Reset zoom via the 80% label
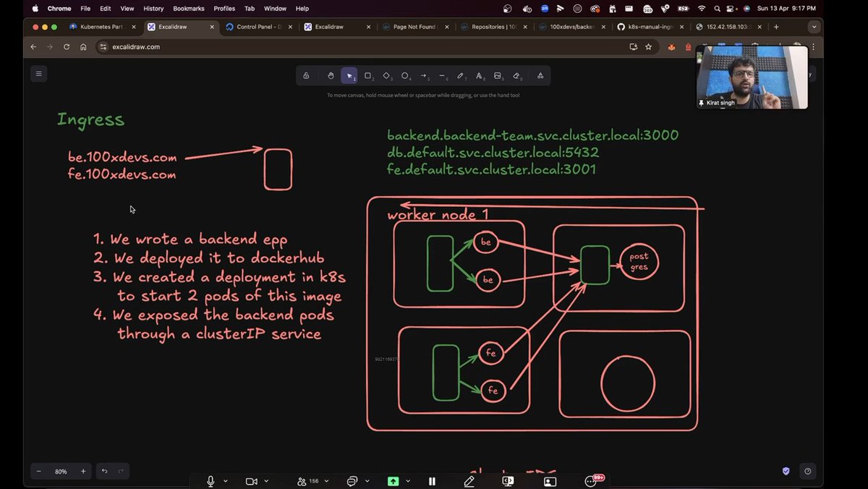Image resolution: width=868 pixels, height=489 pixels. (x=61, y=471)
